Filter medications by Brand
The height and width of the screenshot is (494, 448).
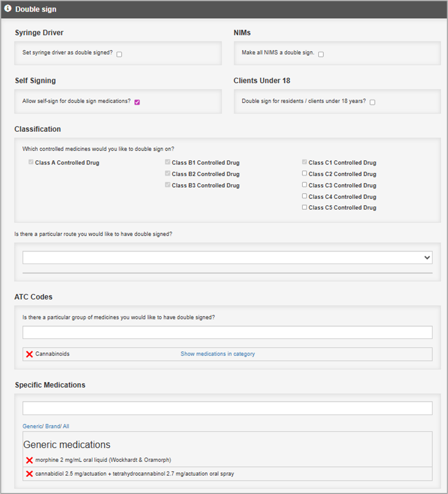tap(53, 426)
